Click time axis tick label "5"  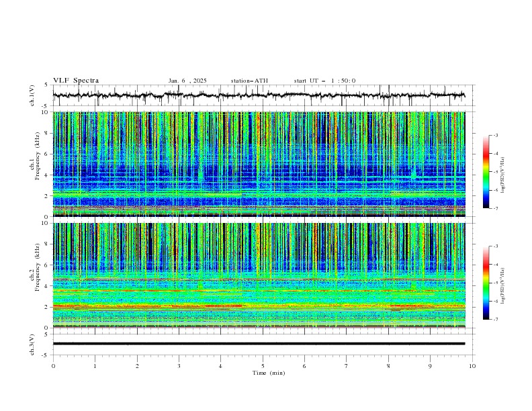point(263,366)
